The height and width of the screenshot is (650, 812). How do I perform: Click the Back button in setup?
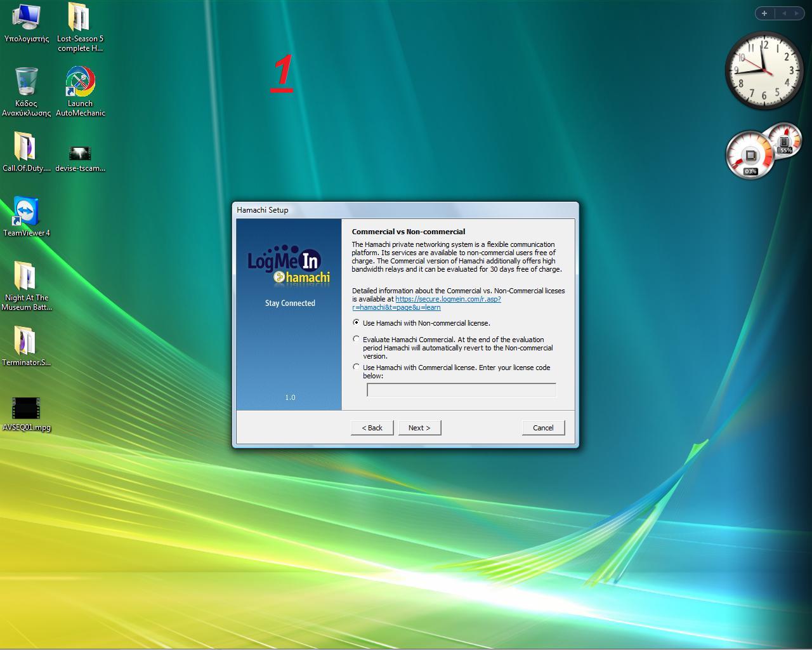pos(372,428)
